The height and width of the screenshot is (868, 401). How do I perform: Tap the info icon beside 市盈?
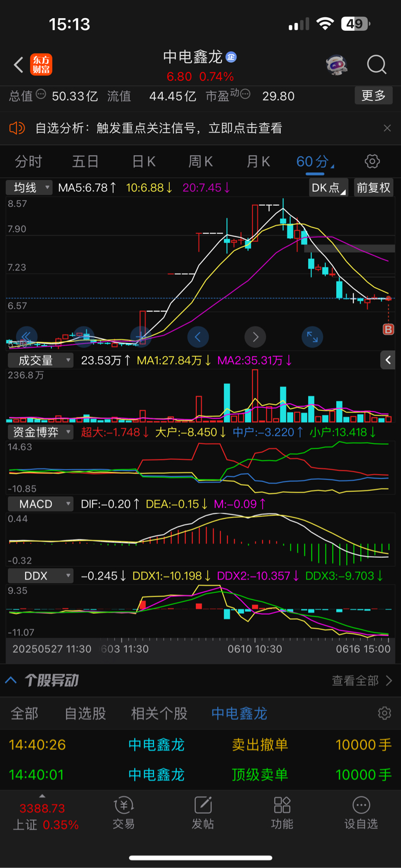tap(245, 95)
